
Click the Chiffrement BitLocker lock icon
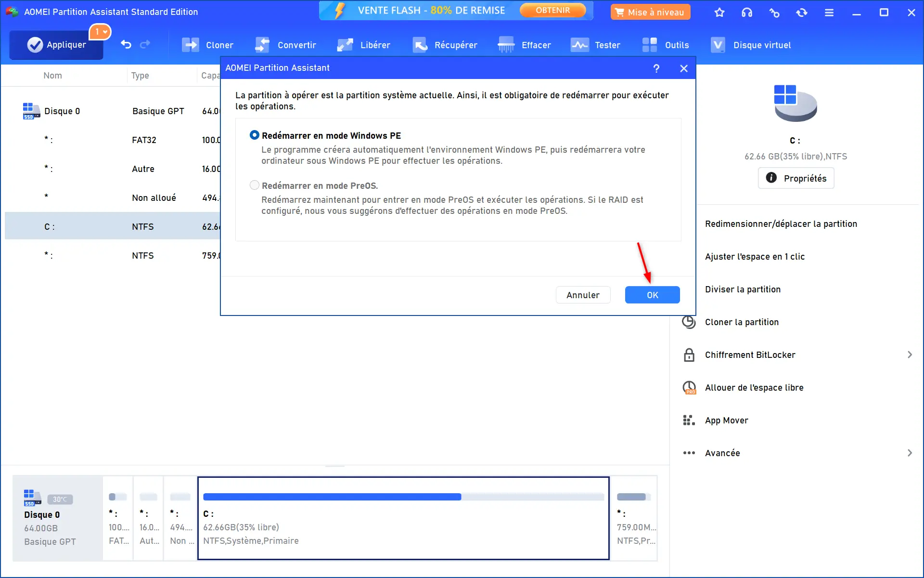689,355
